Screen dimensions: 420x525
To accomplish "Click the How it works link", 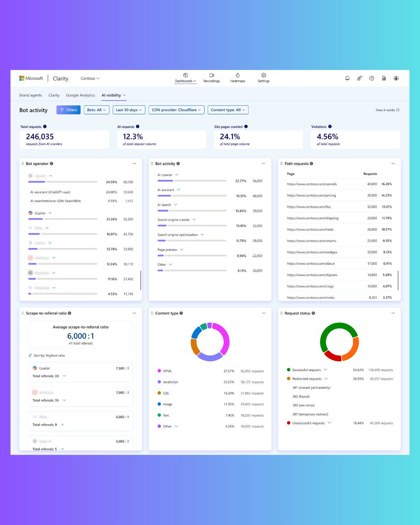I will click(387, 110).
